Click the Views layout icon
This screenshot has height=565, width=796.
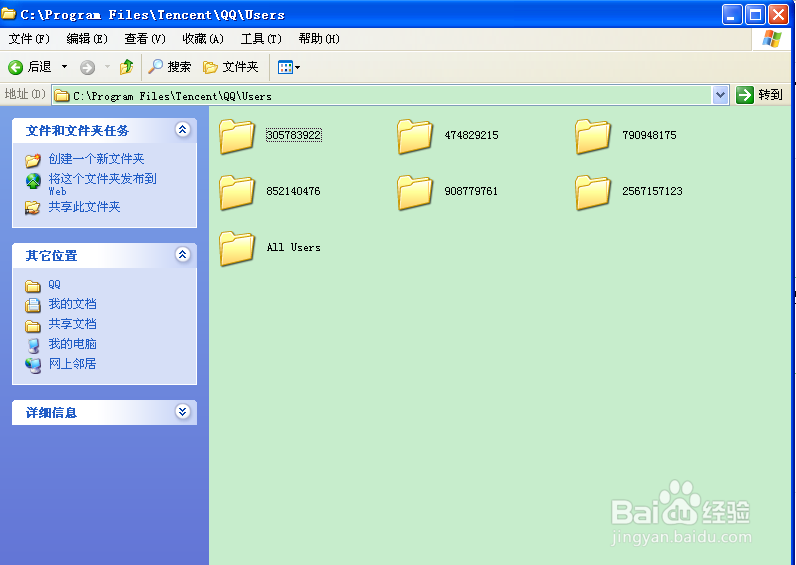click(285, 67)
